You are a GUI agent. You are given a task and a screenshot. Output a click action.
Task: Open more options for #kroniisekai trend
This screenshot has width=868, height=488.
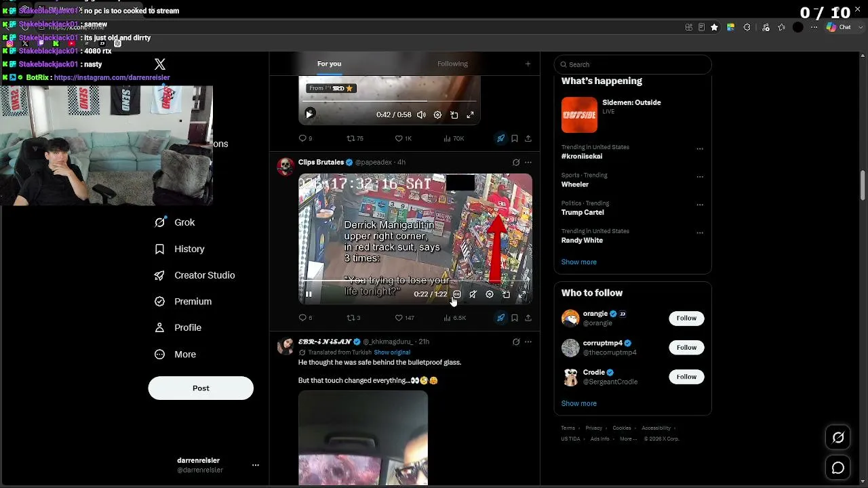coord(700,149)
